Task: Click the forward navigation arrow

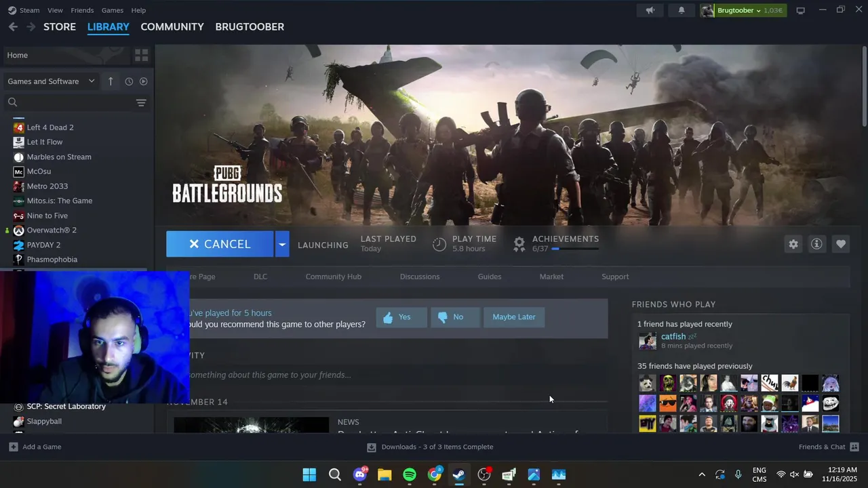Action: (x=31, y=26)
